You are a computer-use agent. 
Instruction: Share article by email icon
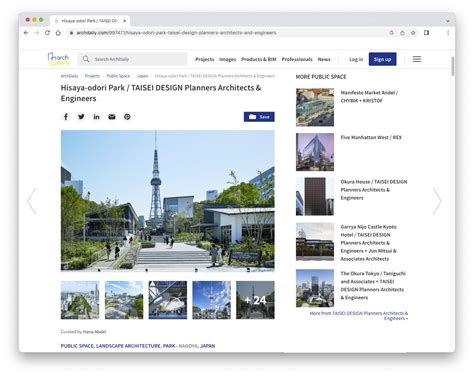(112, 117)
